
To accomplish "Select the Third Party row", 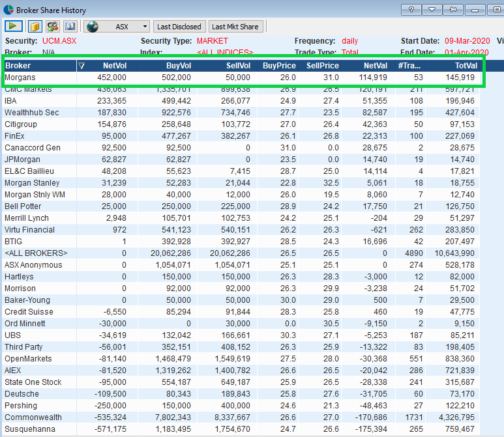I will coord(241,346).
